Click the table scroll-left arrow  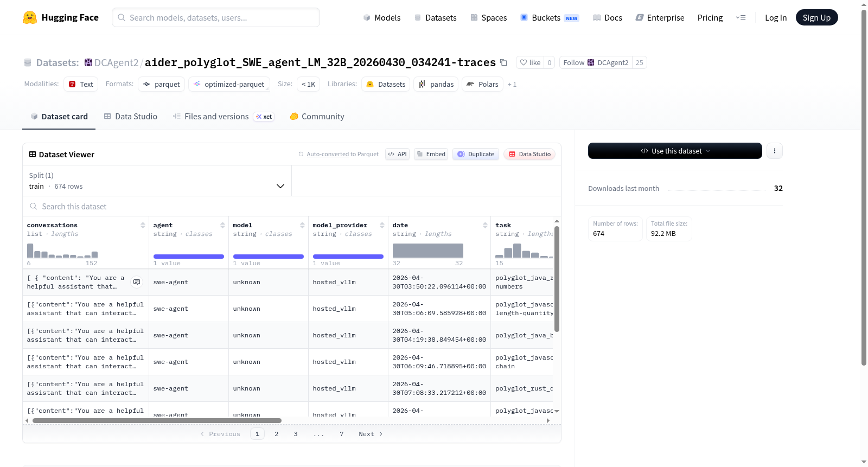[27, 420]
